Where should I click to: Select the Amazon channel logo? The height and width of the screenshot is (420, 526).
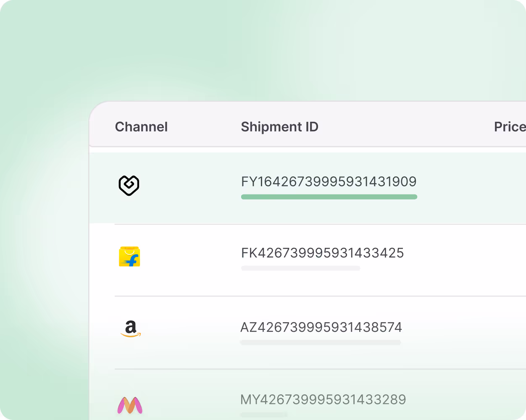131,328
